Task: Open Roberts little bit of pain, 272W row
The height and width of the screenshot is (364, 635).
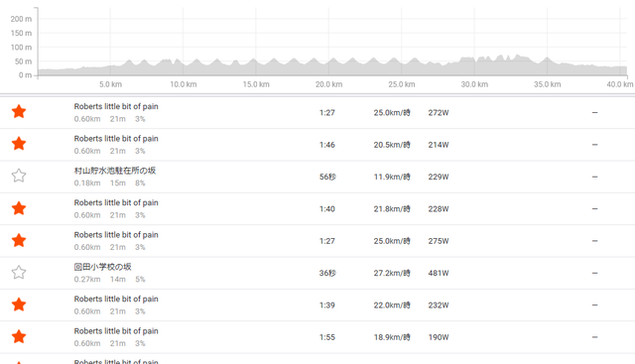Action: click(x=116, y=106)
